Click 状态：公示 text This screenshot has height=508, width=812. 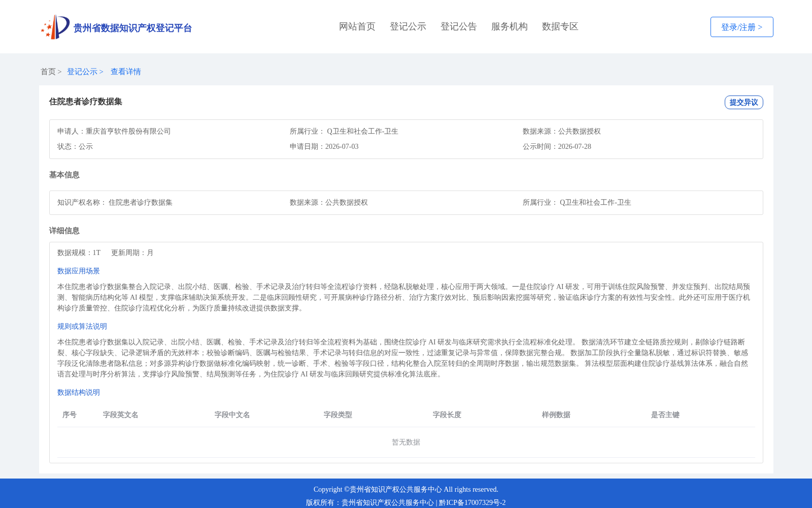click(75, 146)
